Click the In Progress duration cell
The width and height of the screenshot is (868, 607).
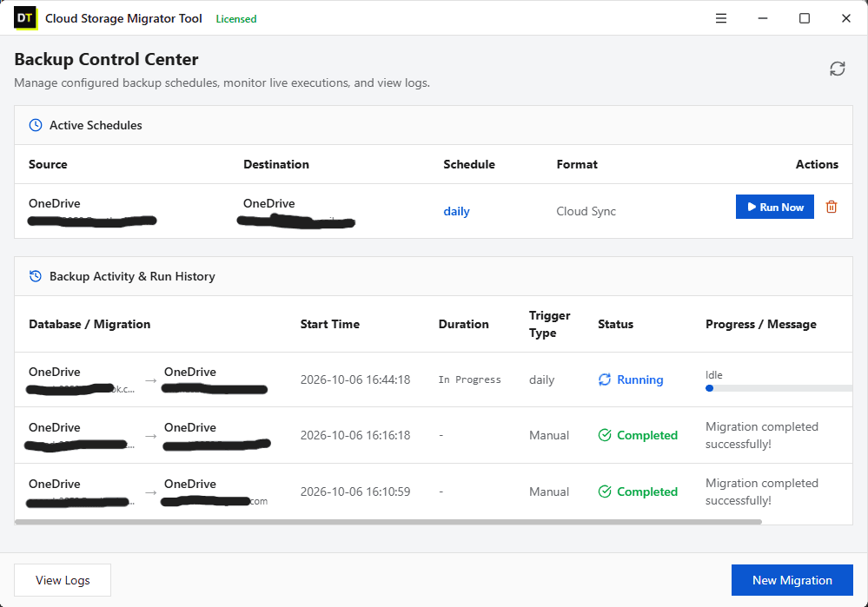click(x=469, y=379)
